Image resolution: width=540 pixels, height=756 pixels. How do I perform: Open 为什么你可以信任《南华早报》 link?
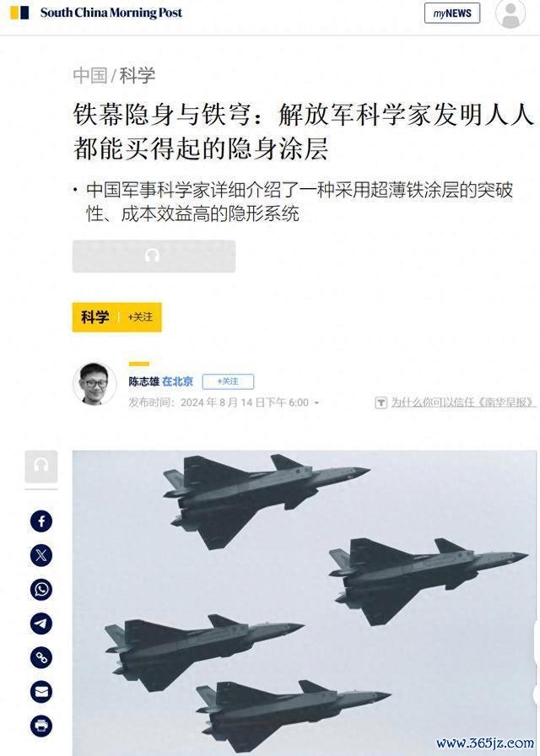[x=463, y=402]
